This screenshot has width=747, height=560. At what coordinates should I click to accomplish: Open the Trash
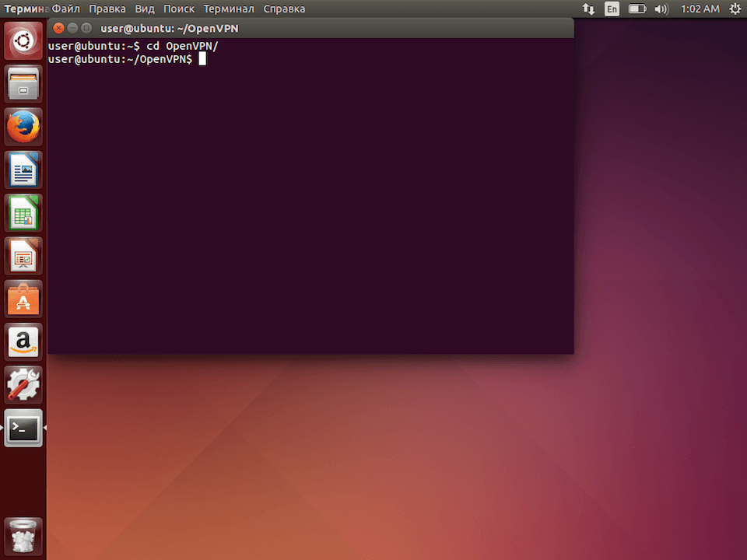[23, 535]
